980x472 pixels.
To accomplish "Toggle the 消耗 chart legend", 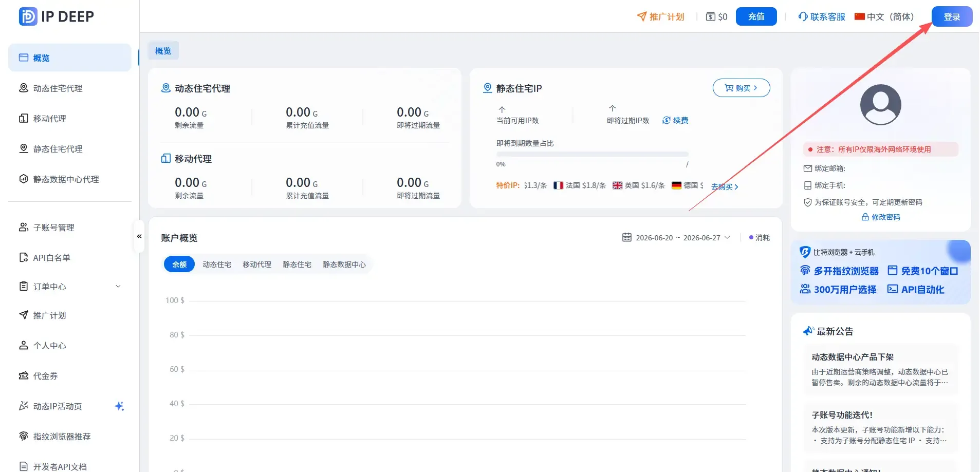I will click(x=760, y=237).
